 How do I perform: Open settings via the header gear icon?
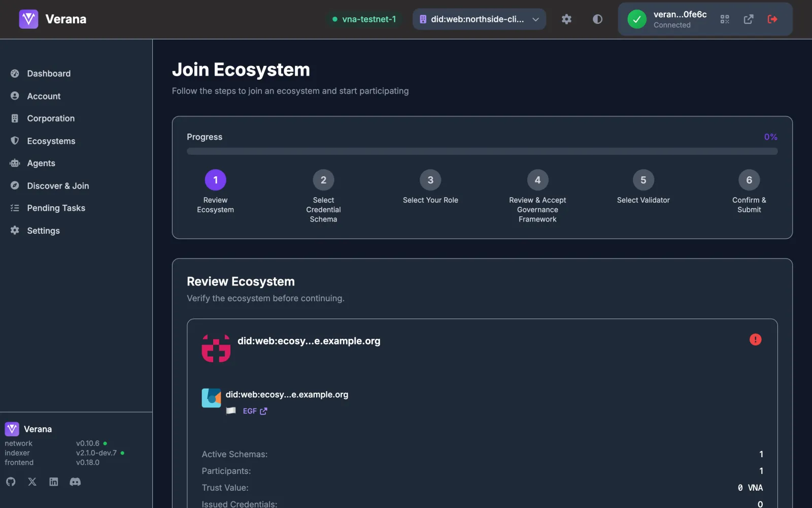(x=566, y=19)
